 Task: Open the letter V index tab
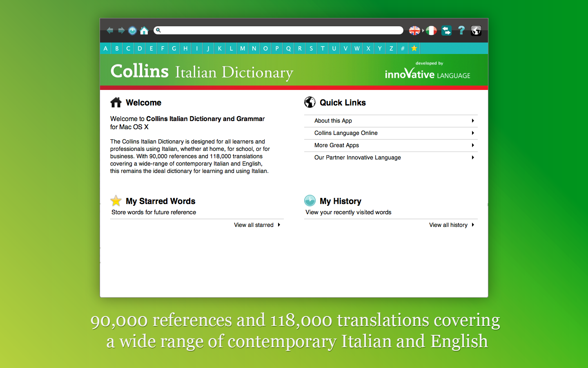tap(345, 48)
